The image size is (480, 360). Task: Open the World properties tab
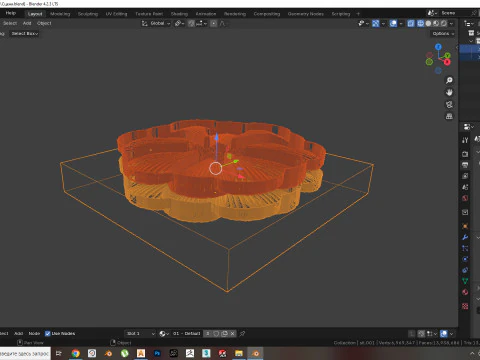pyautogui.click(x=465, y=198)
